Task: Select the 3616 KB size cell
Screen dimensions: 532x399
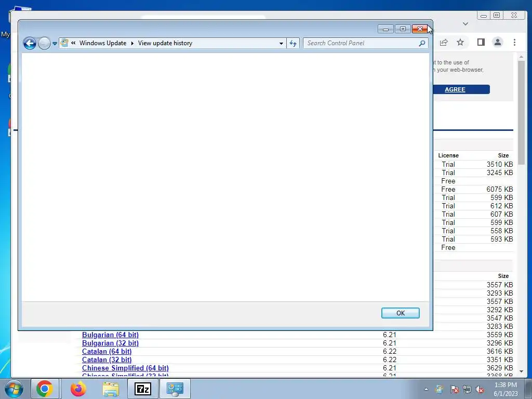Action: (499, 352)
